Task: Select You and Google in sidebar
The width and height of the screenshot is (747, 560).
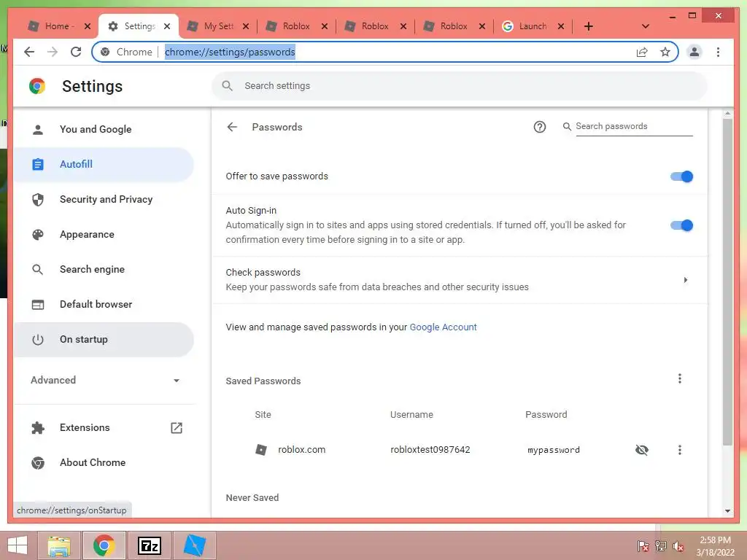Action: click(104, 129)
